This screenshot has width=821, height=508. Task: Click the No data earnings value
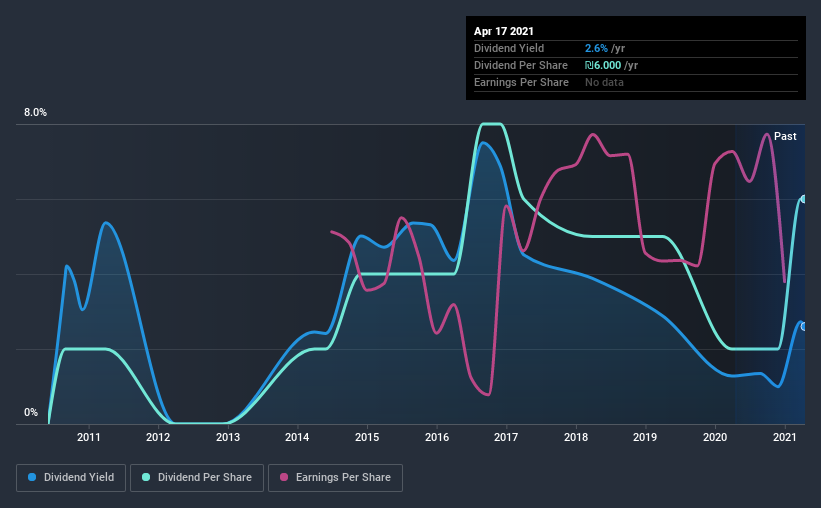coord(604,82)
